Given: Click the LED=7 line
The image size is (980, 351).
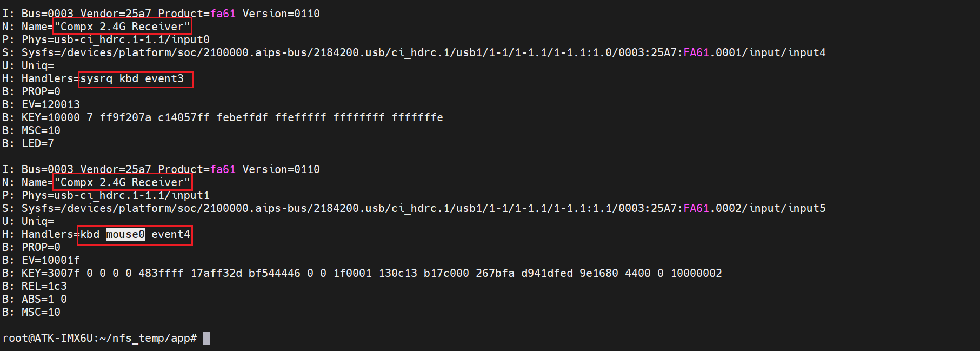Looking at the screenshot, I should click(38, 143).
